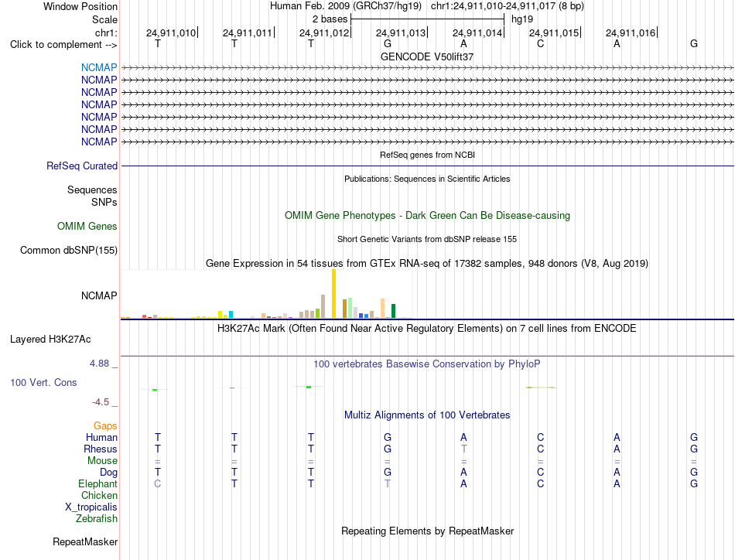Click the Common dbSNP(155) track label

tap(69, 251)
